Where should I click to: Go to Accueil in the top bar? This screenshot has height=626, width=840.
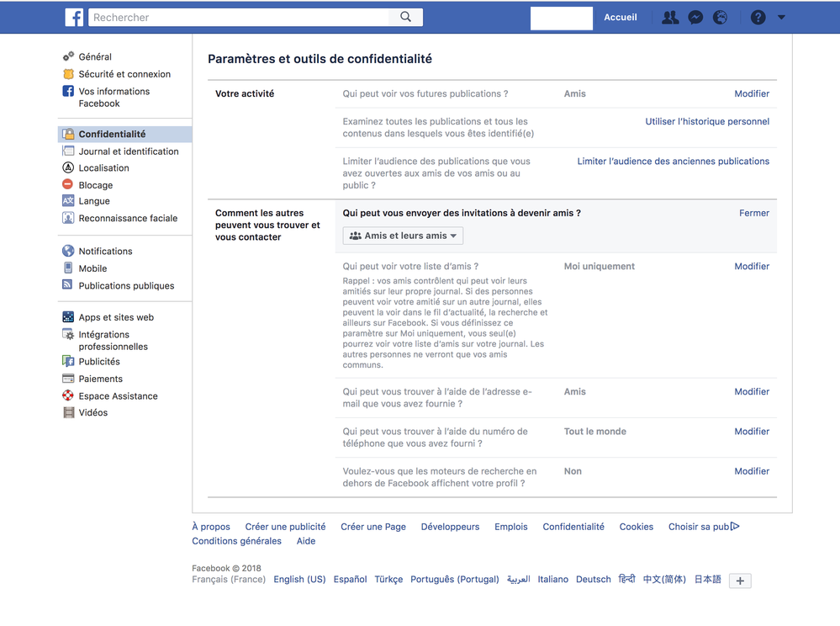(621, 17)
